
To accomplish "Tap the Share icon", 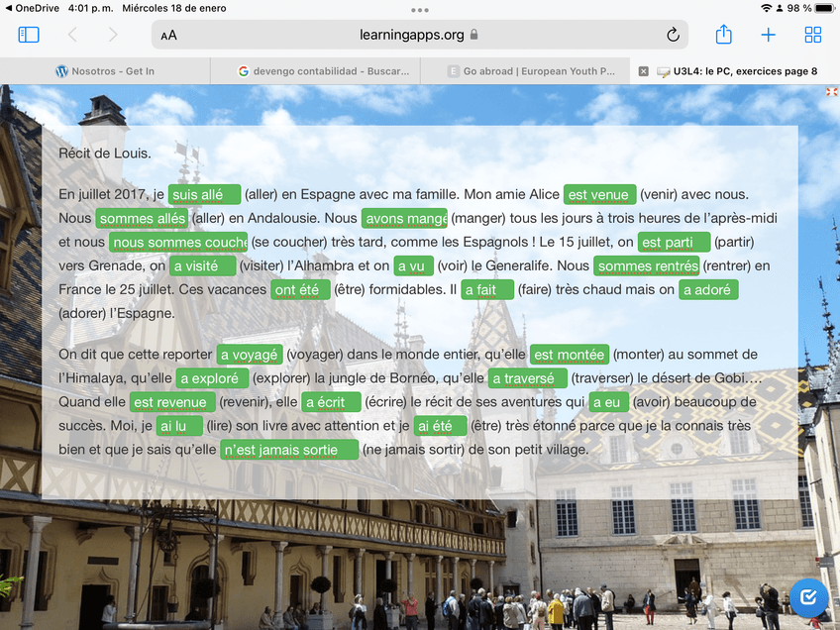I will (723, 35).
